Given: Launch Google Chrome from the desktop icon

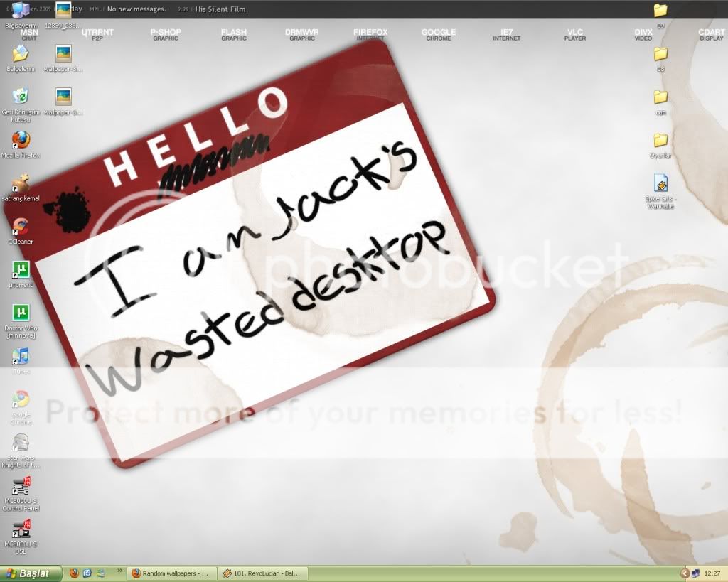Looking at the screenshot, I should click(21, 400).
